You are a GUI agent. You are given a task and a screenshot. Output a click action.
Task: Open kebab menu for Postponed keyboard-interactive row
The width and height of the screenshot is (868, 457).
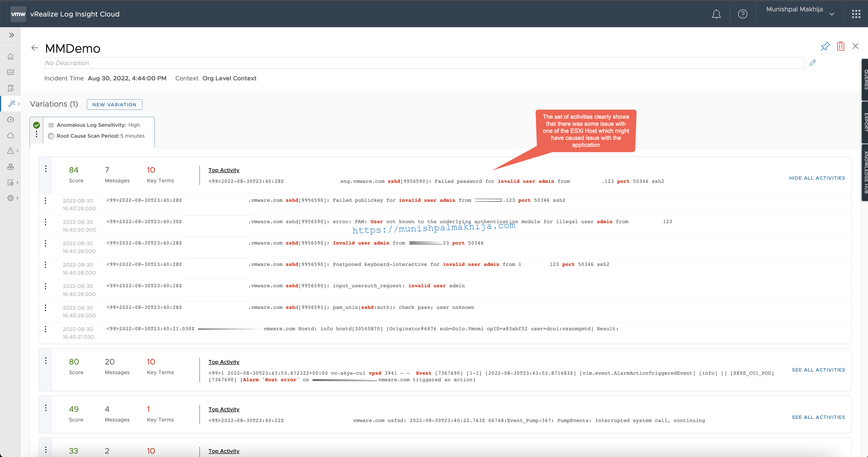(46, 265)
